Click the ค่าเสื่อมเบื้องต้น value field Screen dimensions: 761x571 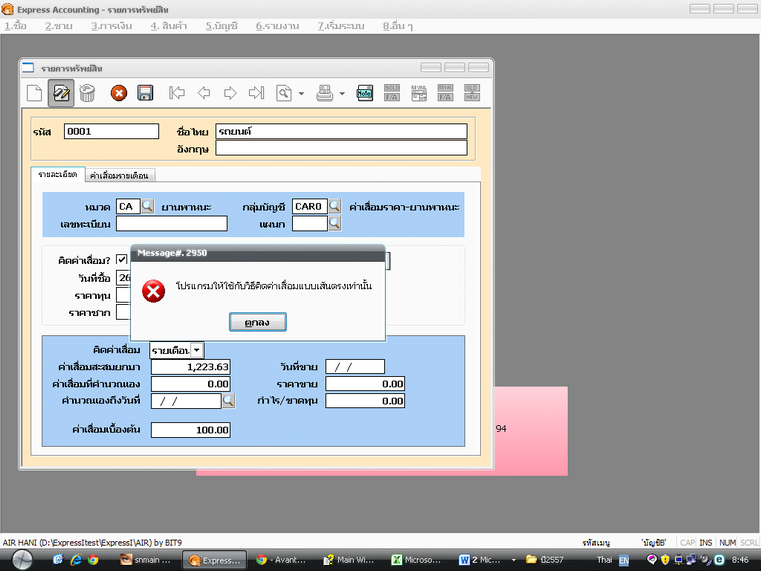(191, 430)
